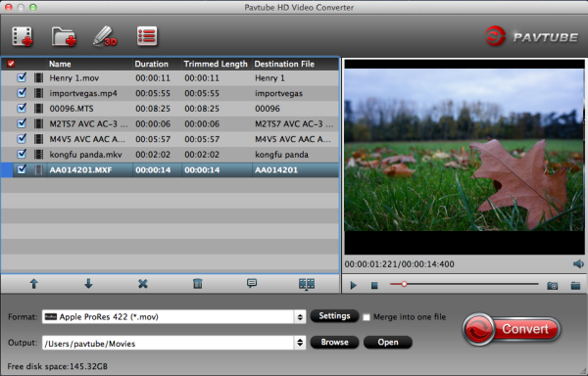Stop the preview playback
Viewport: 588px width, 376px height.
click(374, 286)
